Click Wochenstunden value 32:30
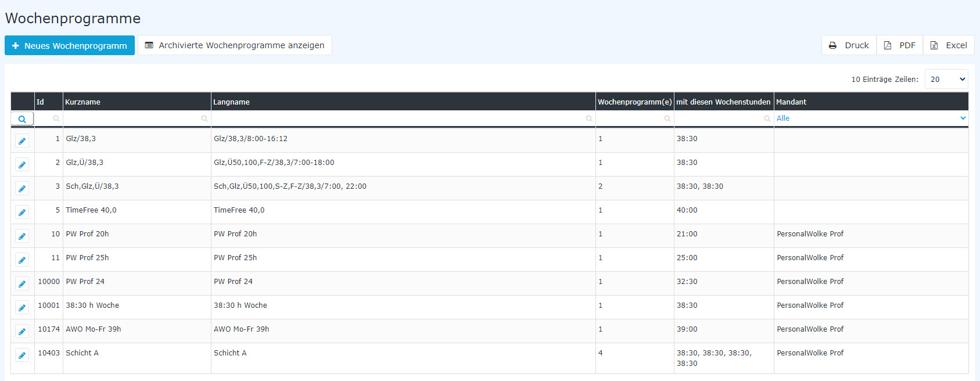The height and width of the screenshot is (381, 980). (x=687, y=282)
